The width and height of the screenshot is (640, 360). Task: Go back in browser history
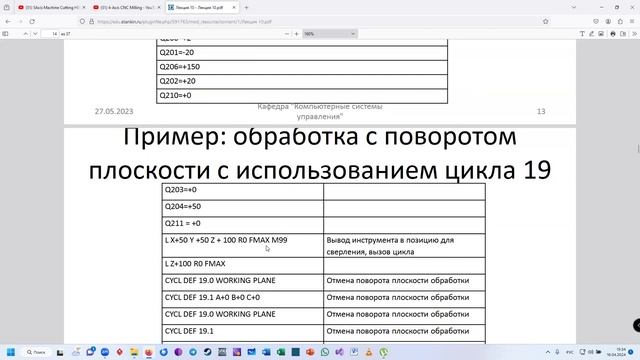coord(9,21)
